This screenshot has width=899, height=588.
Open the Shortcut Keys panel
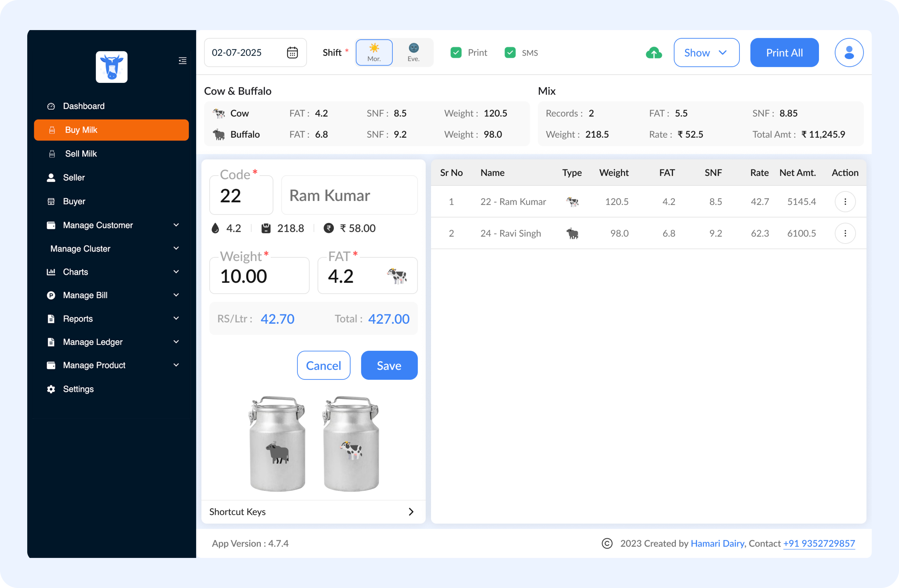(237, 512)
